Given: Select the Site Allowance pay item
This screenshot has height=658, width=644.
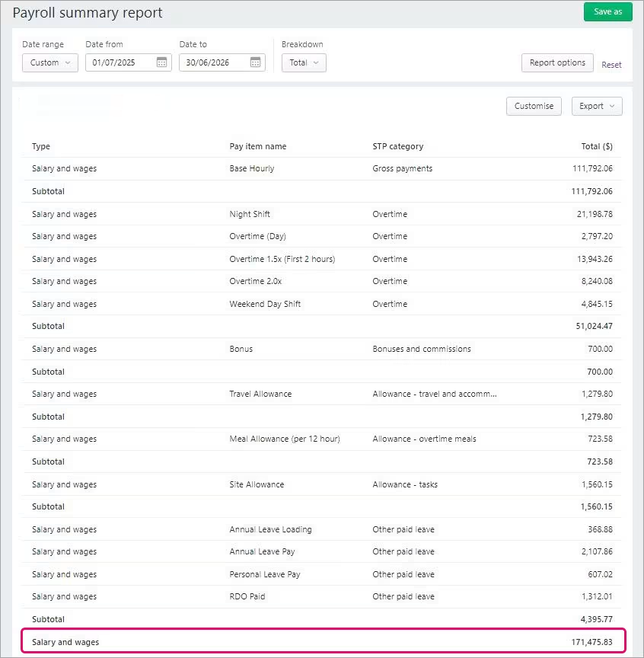Looking at the screenshot, I should (x=257, y=484).
